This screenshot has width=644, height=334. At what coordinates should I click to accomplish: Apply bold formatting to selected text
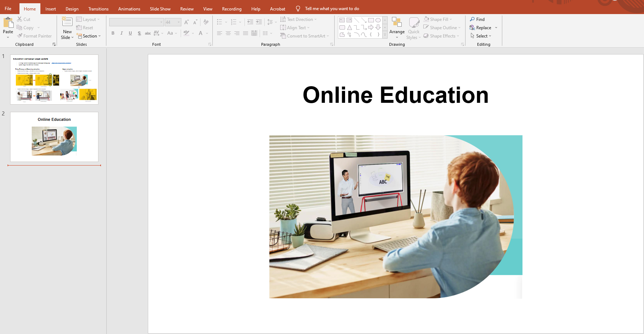(113, 33)
